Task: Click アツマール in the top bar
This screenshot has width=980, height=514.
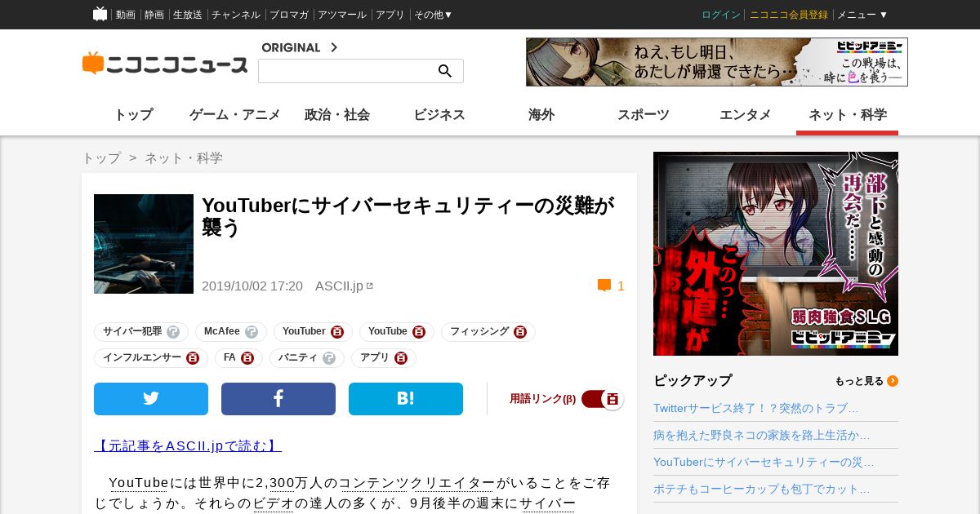Action: click(x=342, y=15)
